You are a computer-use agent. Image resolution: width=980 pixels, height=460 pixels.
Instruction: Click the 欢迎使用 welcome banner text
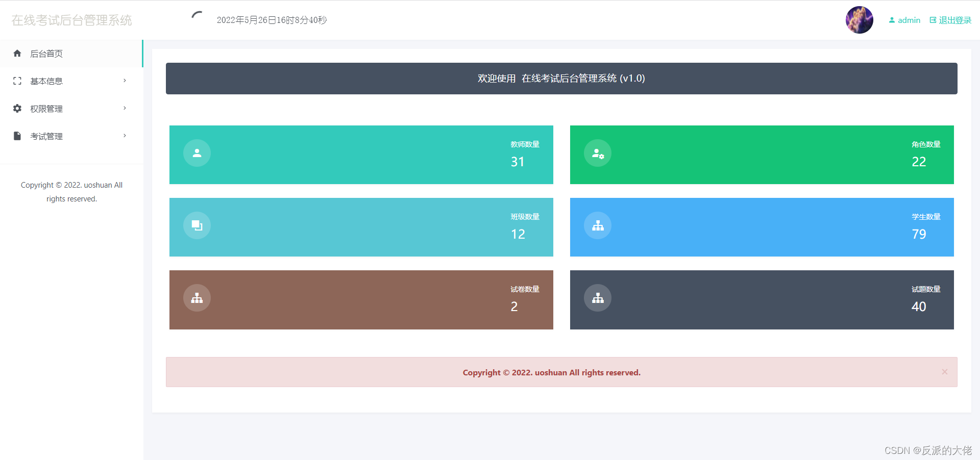pos(561,78)
